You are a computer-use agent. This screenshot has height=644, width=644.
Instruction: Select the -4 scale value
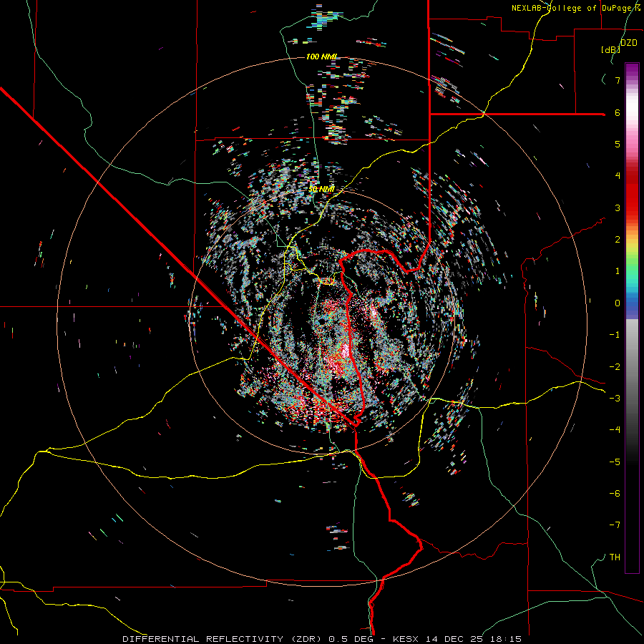[615, 430]
